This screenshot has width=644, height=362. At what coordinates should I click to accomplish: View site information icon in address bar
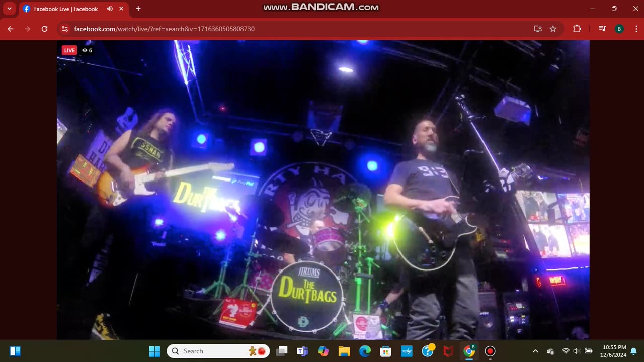(64, 29)
